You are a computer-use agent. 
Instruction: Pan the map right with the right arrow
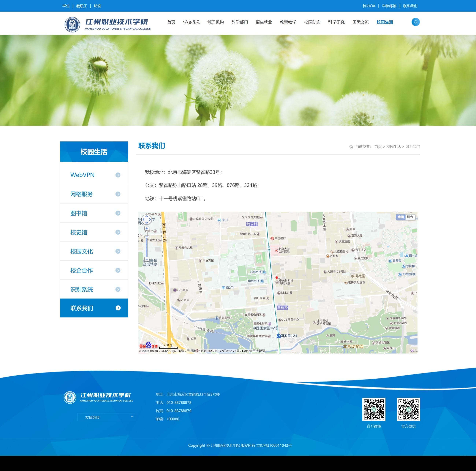coord(150,219)
